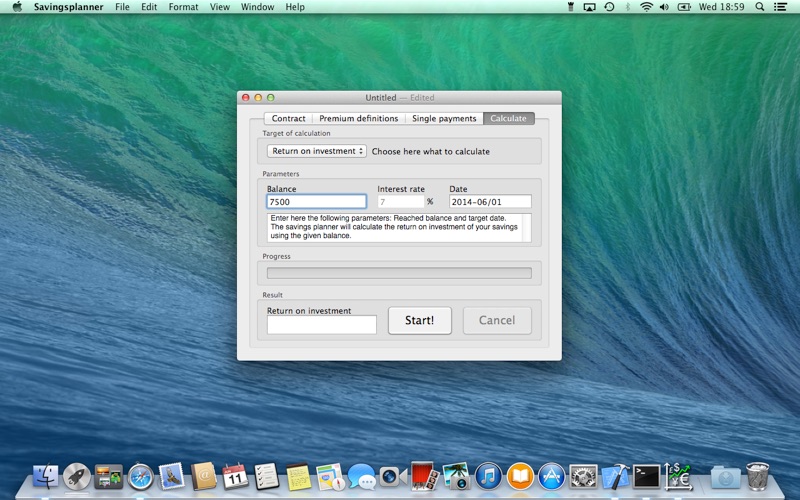
Task: Open Launchpad rocket icon in dock
Action: 77,477
